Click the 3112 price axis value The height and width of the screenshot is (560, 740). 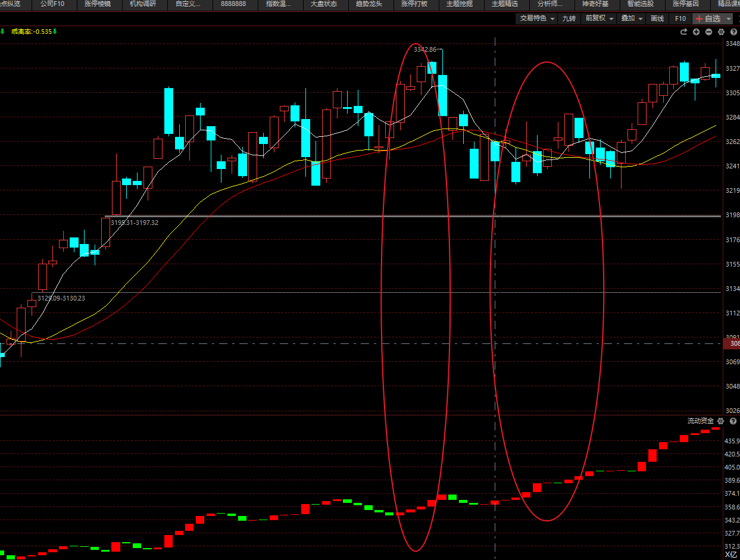[732, 313]
